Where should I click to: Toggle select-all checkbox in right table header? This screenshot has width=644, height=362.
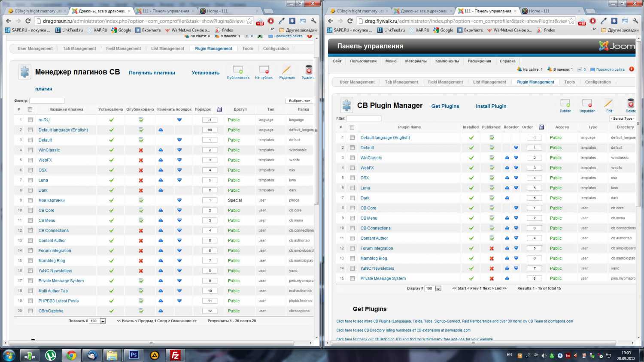352,127
